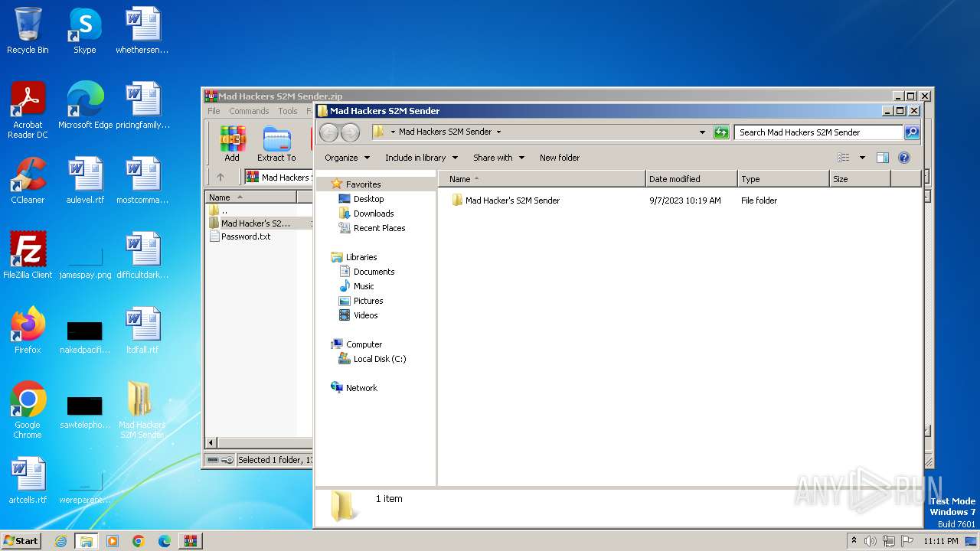Click the search magnifier icon
The height and width of the screenshot is (551, 980).
[911, 132]
